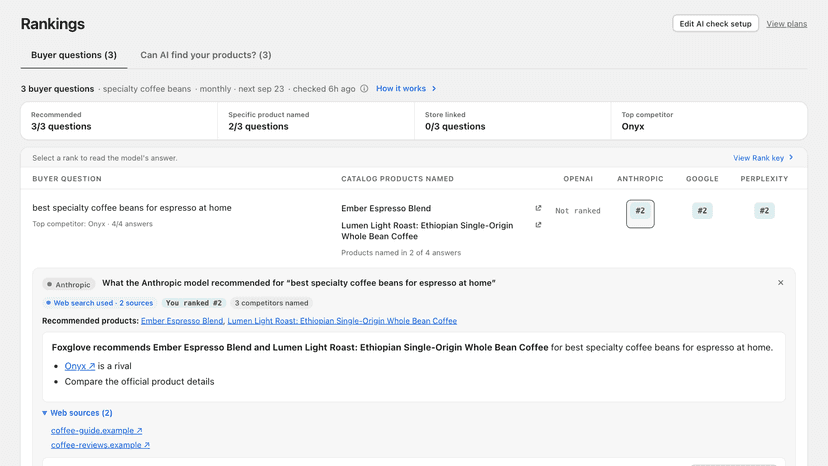Click the Top competitor Onyx stat
Screen dimensions: 828x466
(x=709, y=121)
